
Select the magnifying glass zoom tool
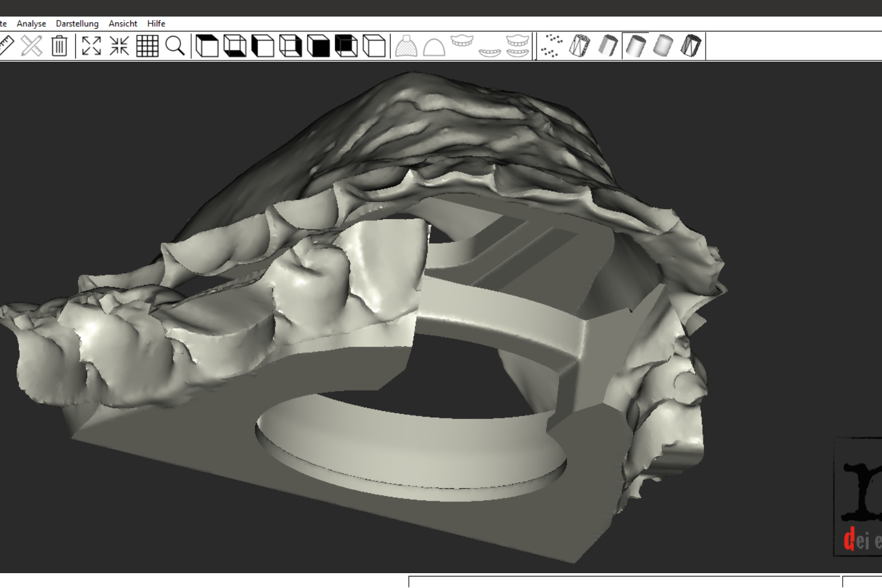click(x=175, y=46)
